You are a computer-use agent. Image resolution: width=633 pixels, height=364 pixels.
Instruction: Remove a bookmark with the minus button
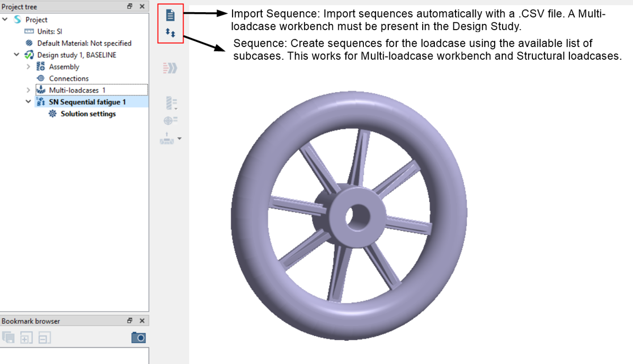click(x=44, y=337)
